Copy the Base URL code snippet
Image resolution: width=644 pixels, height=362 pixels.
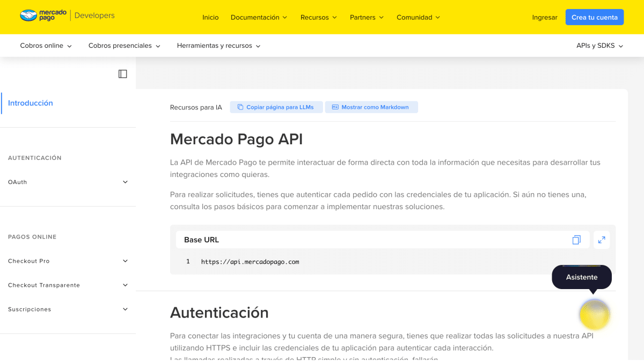tap(576, 240)
